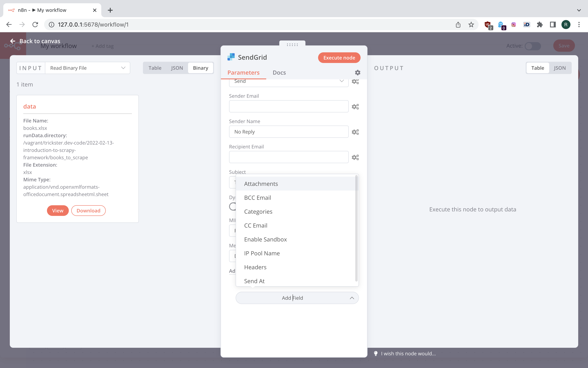This screenshot has height=368, width=588.
Task: Open SendGrid node settings gear
Action: click(357, 73)
